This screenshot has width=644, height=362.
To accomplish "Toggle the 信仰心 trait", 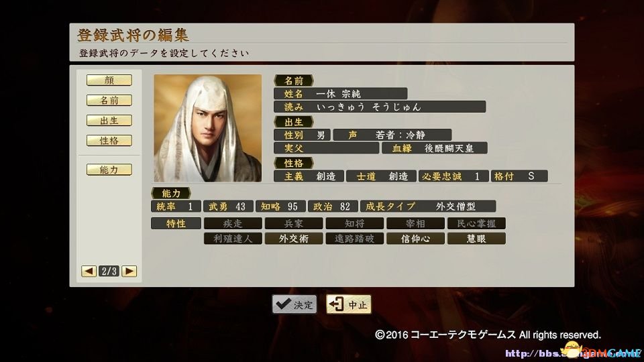I will pos(415,239).
